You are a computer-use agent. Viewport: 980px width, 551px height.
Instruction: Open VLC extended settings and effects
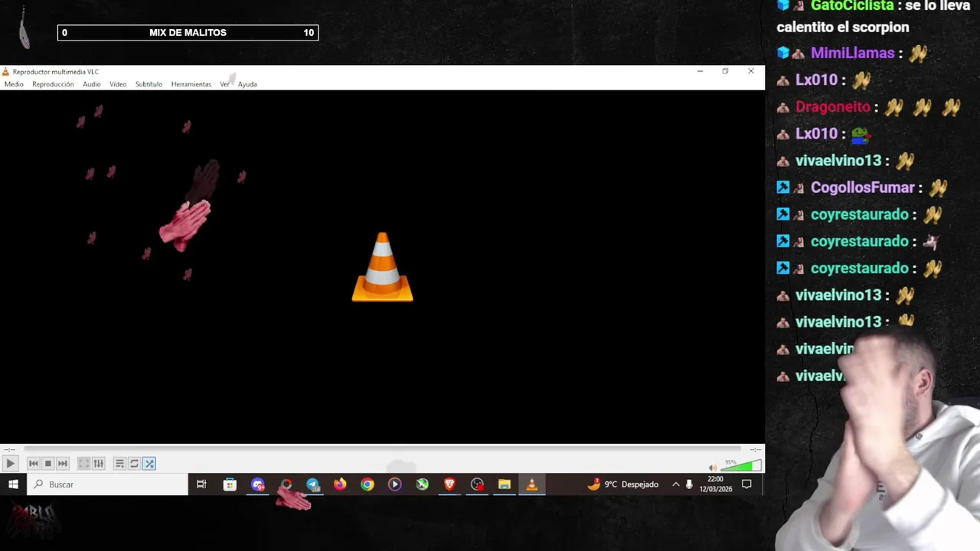pos(99,464)
